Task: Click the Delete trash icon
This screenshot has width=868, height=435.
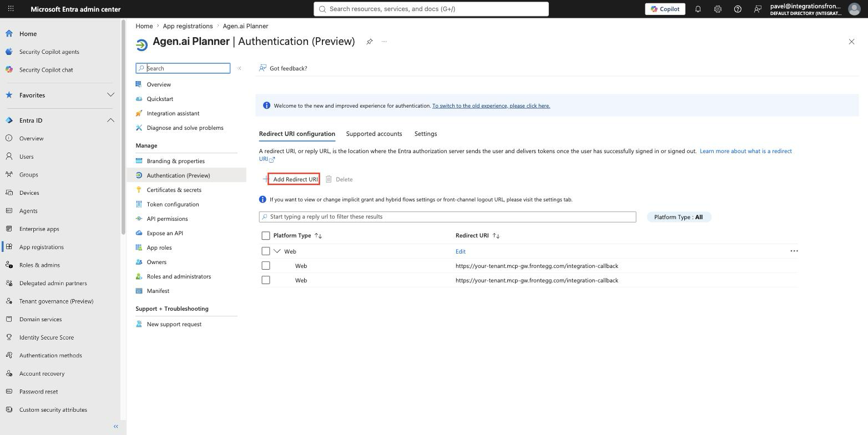Action: (329, 179)
